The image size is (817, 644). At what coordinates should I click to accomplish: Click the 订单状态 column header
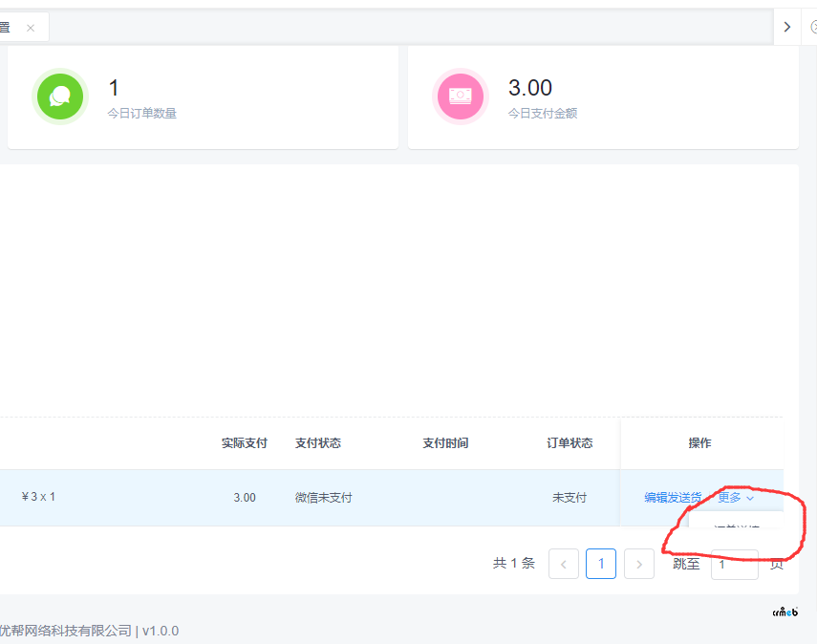[x=570, y=443]
